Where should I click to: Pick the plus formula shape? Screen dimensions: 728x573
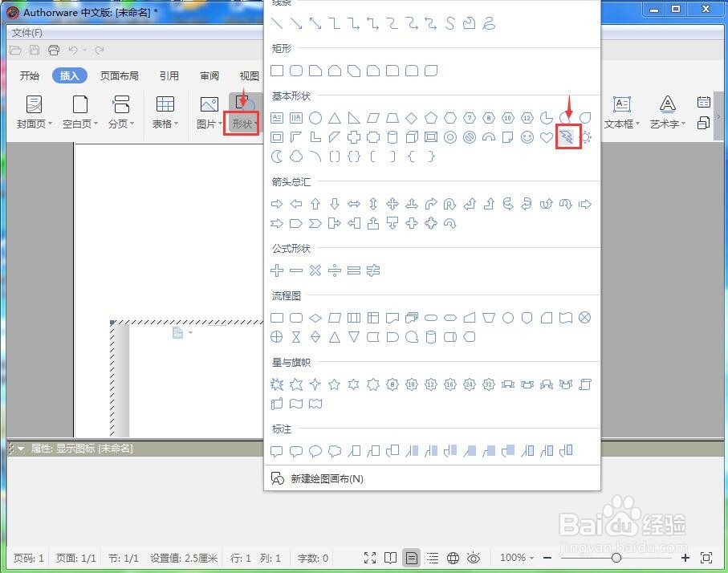pyautogui.click(x=277, y=270)
